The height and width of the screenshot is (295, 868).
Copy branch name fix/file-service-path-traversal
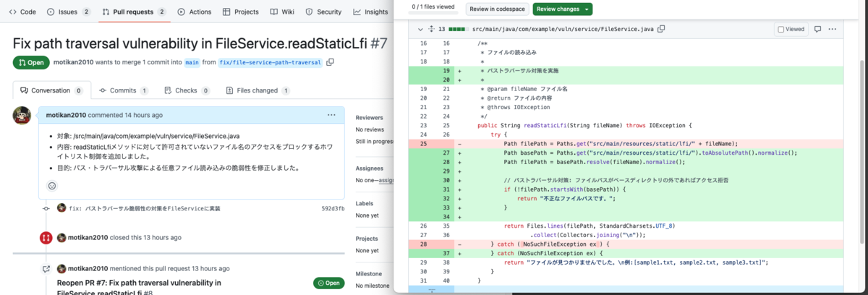pyautogui.click(x=331, y=62)
